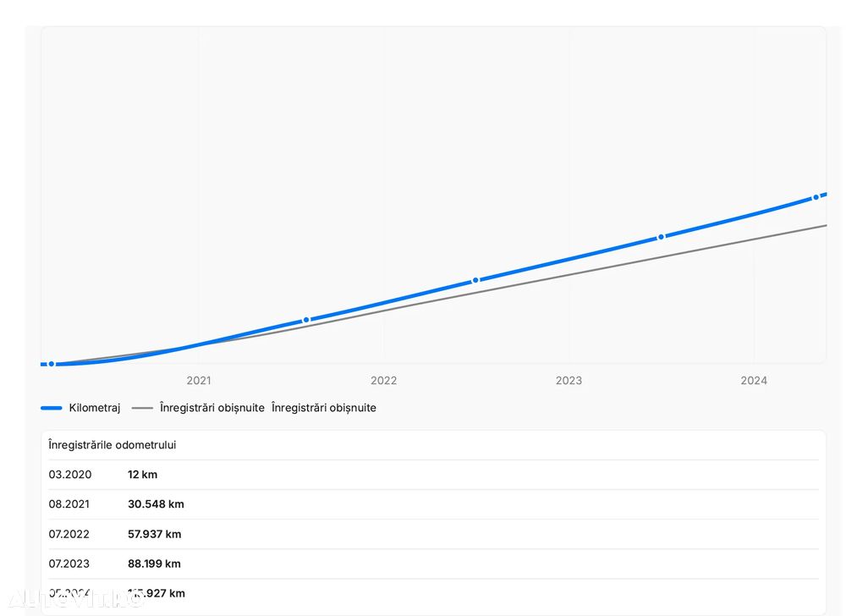Click the data point between 2022 and 2023

pyautogui.click(x=475, y=280)
